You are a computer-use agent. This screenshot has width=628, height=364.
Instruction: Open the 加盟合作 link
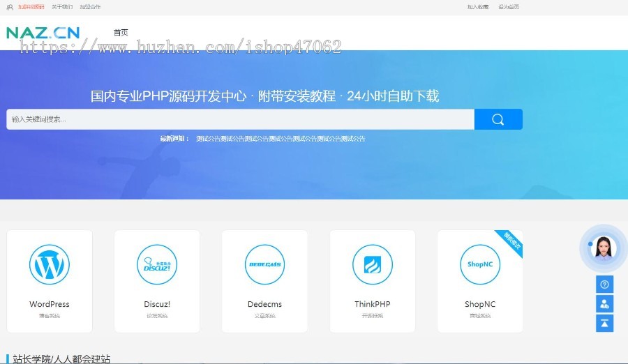click(x=90, y=7)
